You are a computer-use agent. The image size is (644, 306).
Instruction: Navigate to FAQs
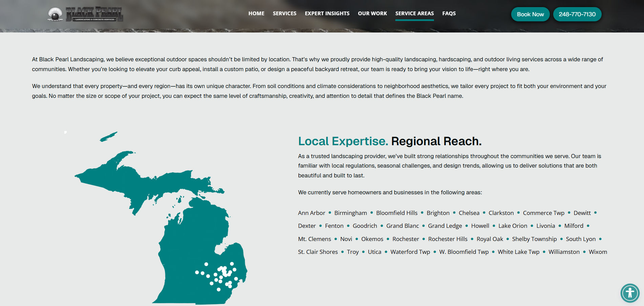[x=449, y=14]
